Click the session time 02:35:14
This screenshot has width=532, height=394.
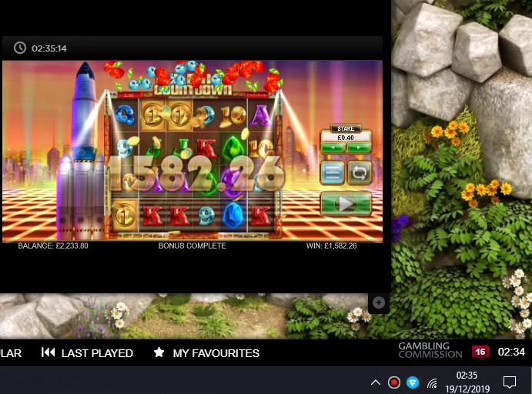click(x=49, y=48)
